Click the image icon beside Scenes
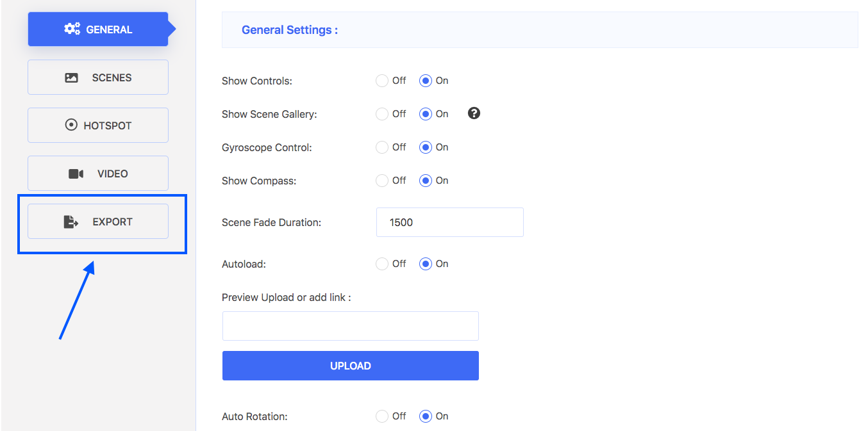This screenshot has height=431, width=868. coord(71,77)
